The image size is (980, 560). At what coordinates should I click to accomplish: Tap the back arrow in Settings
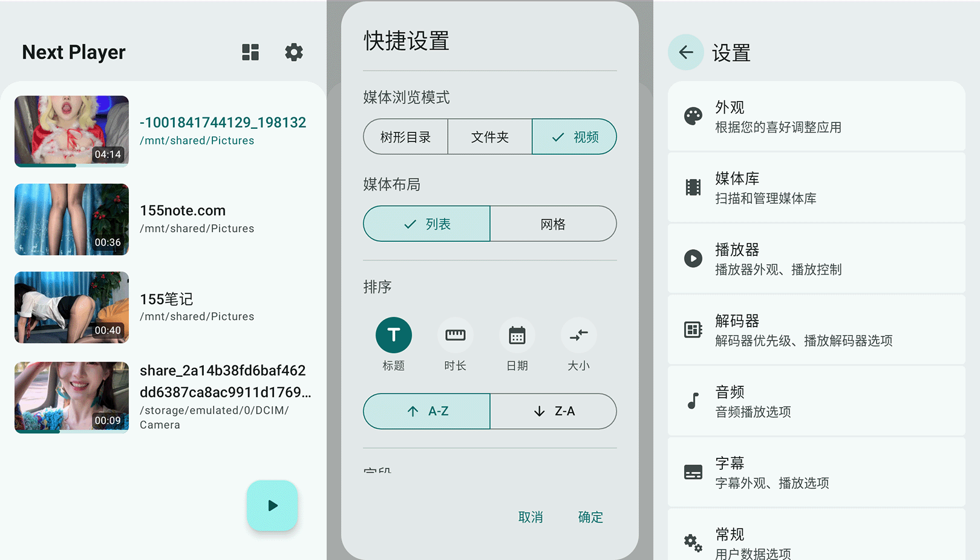click(685, 53)
